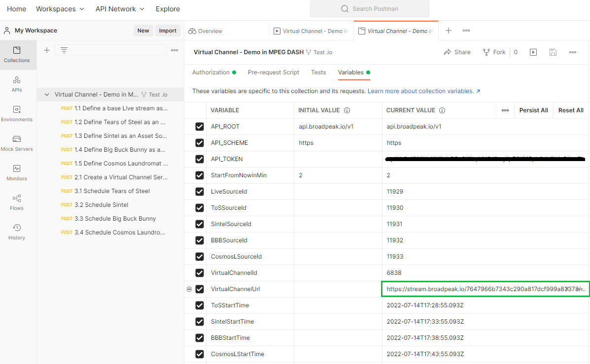Screen dimensions: 590x364
Task: Click the save disk icon
Action: pyautogui.click(x=553, y=52)
